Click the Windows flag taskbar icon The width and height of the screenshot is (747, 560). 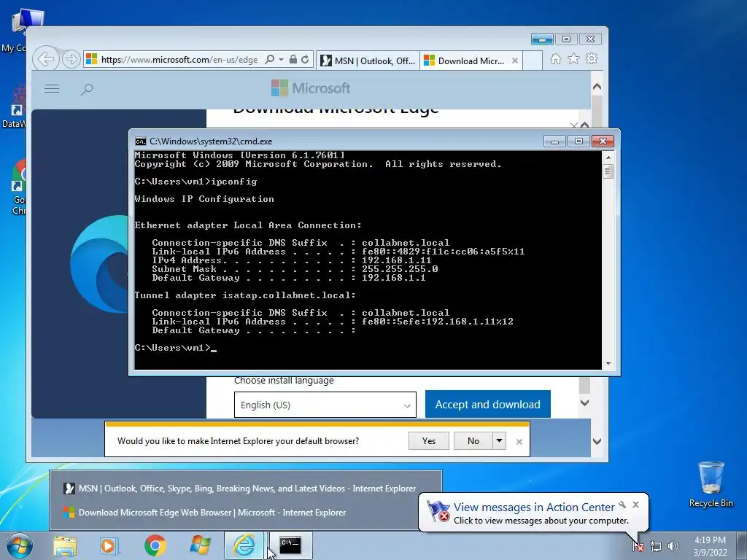click(200, 545)
